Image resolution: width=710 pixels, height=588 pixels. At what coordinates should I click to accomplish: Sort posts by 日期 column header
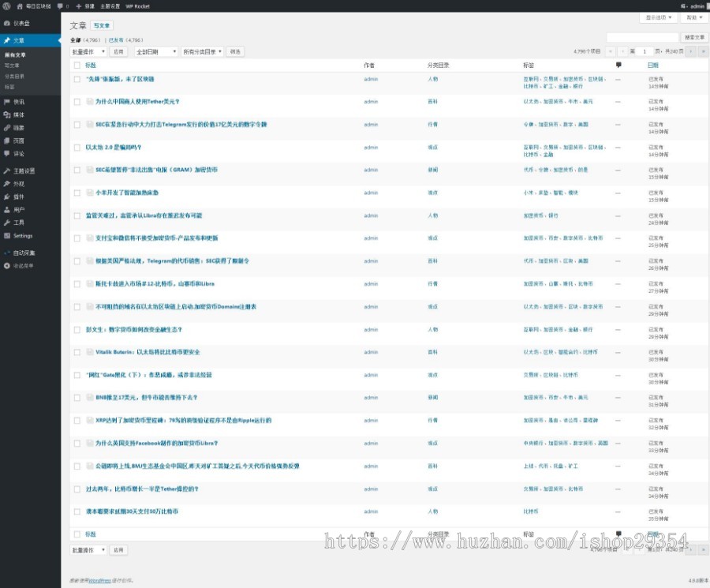pos(653,66)
